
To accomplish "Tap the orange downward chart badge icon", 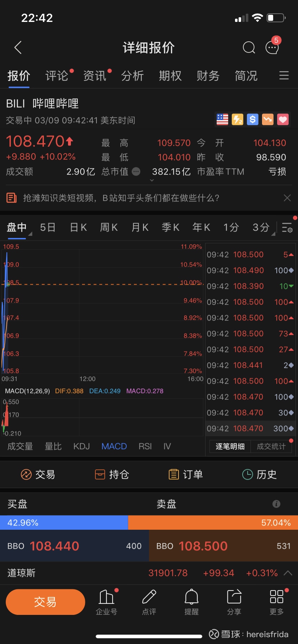I will tap(268, 119).
